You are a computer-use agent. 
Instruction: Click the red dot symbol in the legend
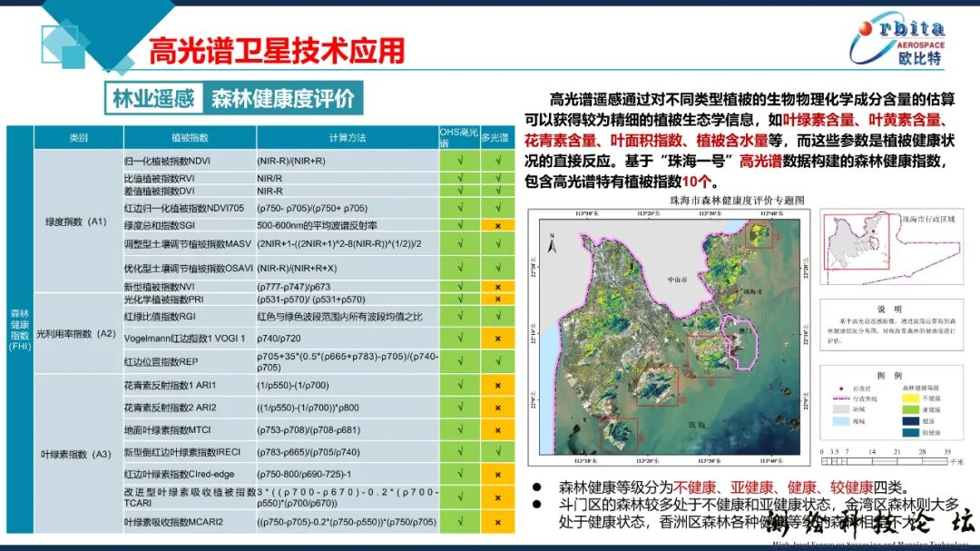pyautogui.click(x=840, y=389)
